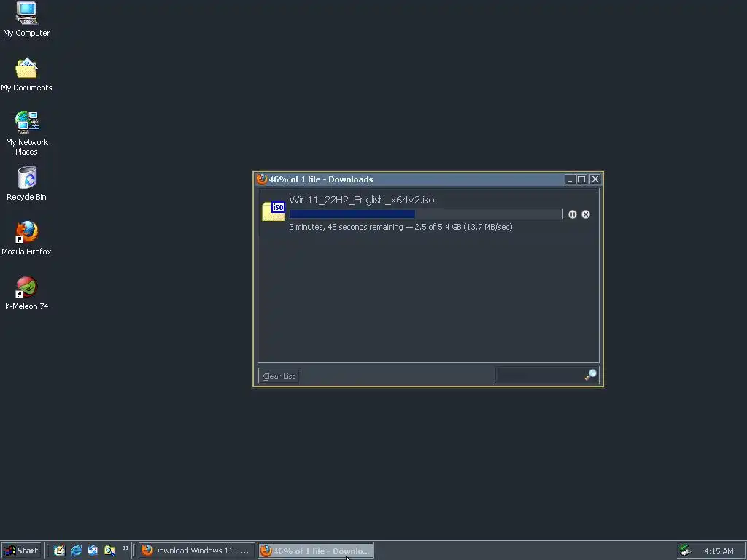Launch Outlook Express from quick launch
The width and height of the screenshot is (747, 560).
[x=93, y=551]
